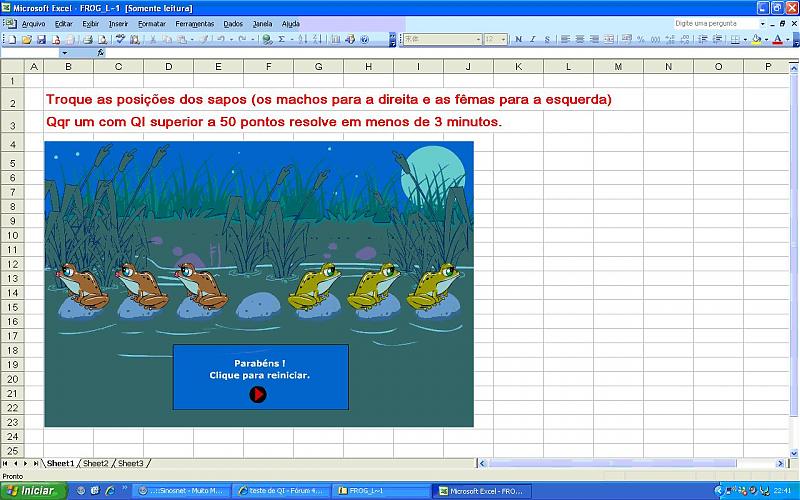This screenshot has width=800, height=500.
Task: Switch to the Sinosnet taskbar window
Action: (x=182, y=491)
